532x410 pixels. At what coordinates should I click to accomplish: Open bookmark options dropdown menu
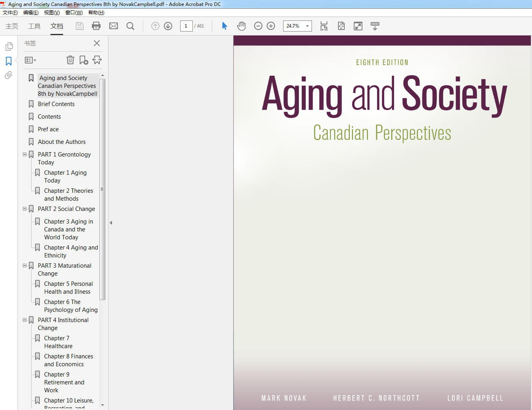click(30, 60)
